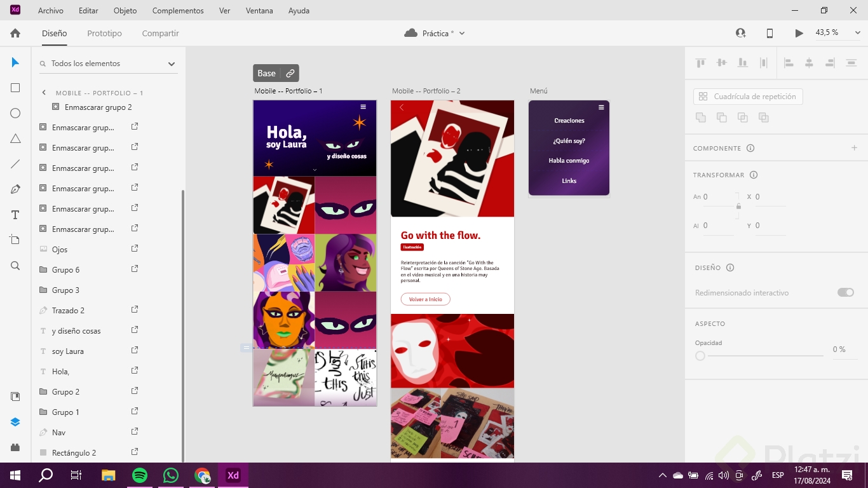Image resolution: width=868 pixels, height=488 pixels.
Task: Open Spotify from the taskbar
Action: [140, 475]
